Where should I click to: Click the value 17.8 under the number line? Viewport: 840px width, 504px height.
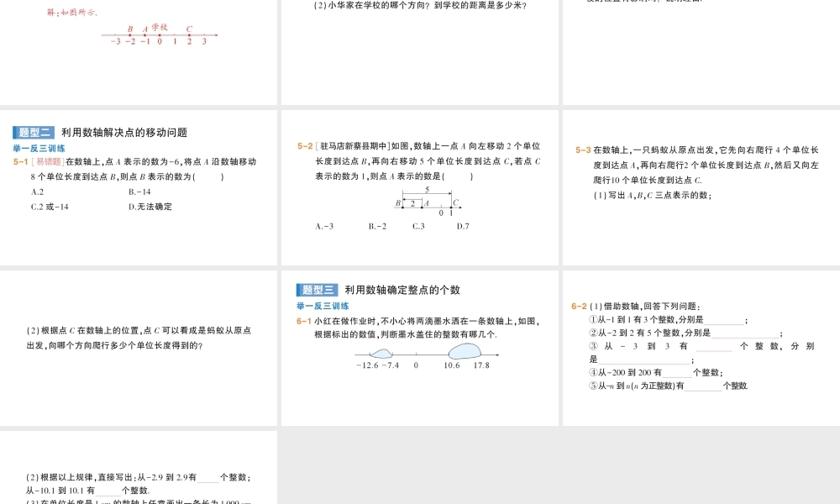coord(481,365)
